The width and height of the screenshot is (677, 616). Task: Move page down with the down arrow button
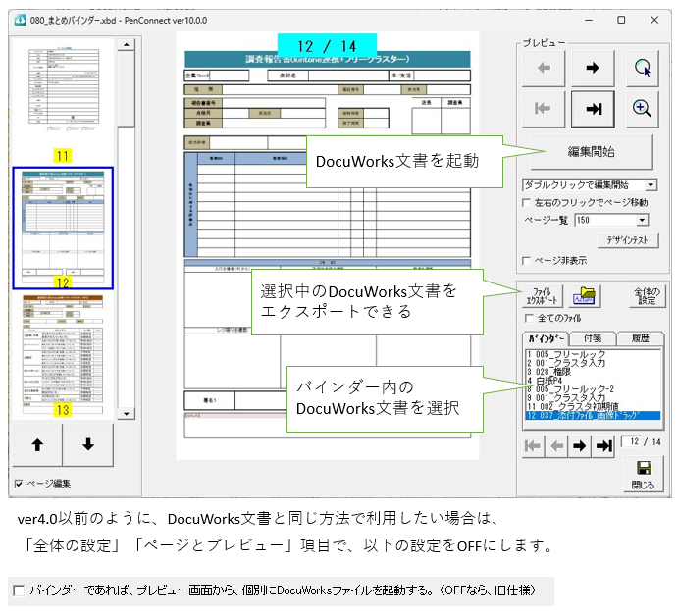[x=88, y=445]
